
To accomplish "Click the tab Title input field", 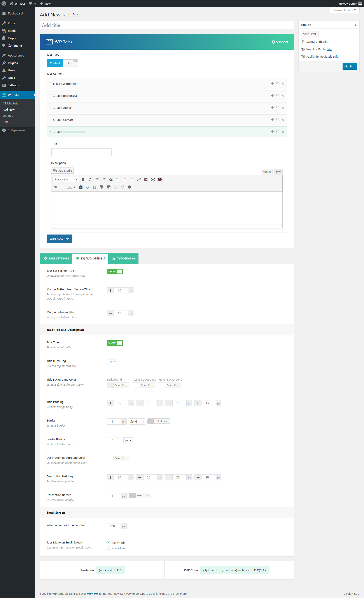I will [x=81, y=153].
